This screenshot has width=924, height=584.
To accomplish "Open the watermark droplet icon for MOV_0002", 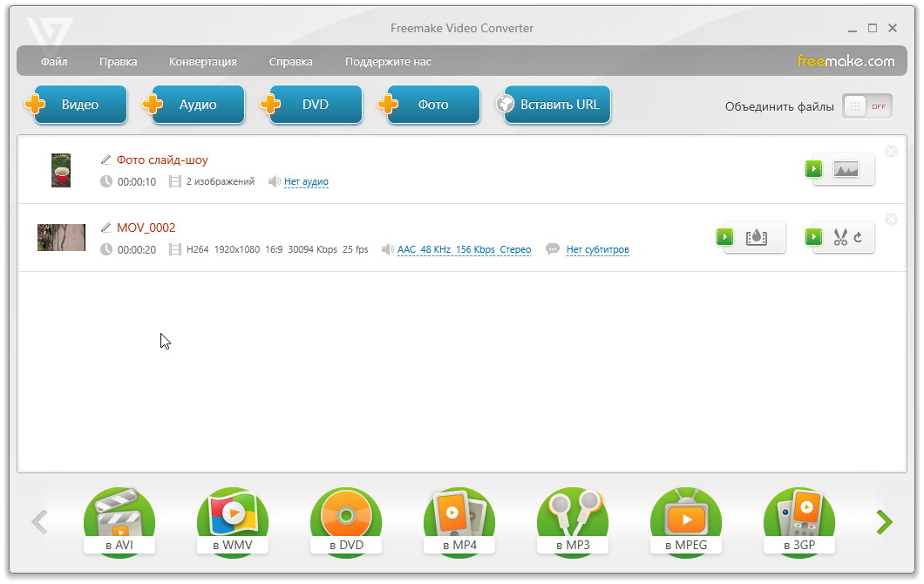I will pos(756,237).
